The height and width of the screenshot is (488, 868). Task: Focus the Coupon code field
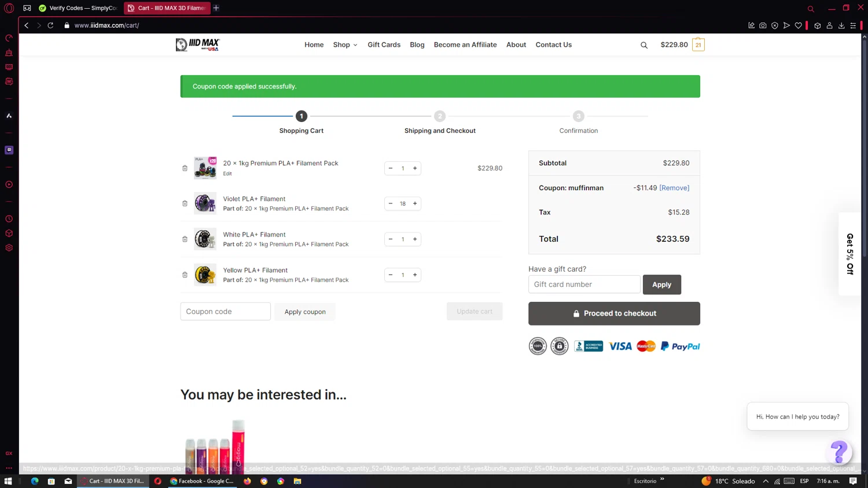225,311
